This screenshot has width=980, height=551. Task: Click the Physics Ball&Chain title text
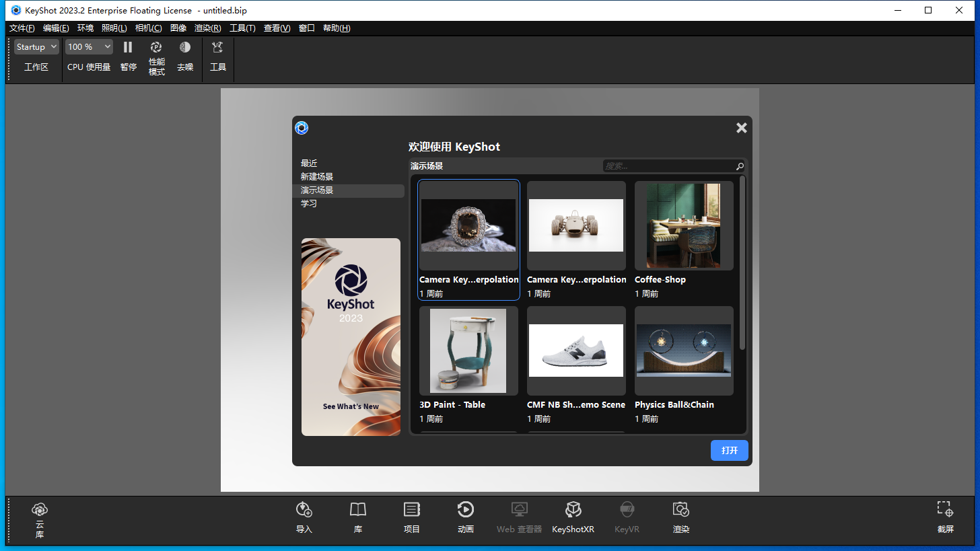(674, 405)
